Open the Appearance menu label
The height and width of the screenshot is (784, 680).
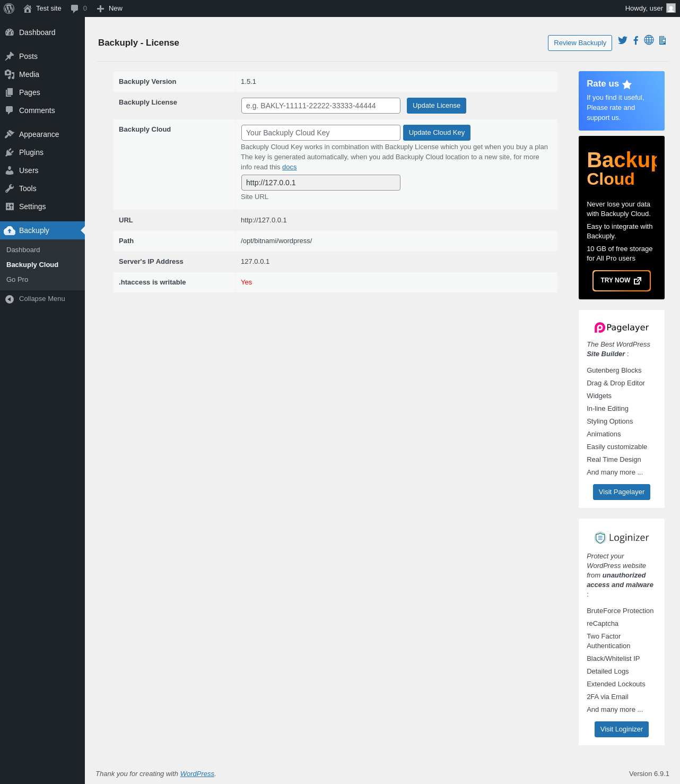39,134
